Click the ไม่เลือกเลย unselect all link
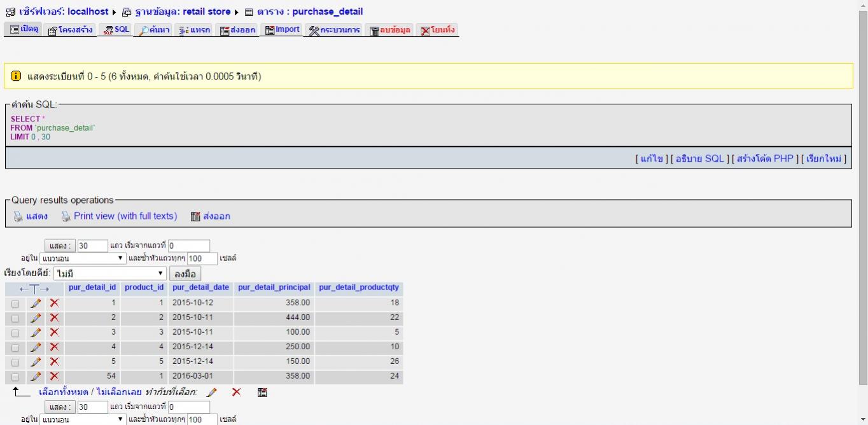The height and width of the screenshot is (425, 868). tap(119, 392)
